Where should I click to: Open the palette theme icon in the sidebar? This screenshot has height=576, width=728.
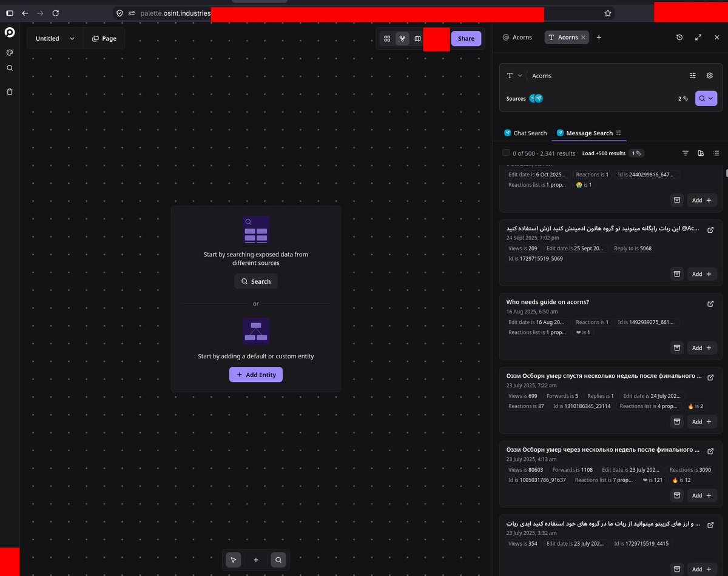(10, 53)
